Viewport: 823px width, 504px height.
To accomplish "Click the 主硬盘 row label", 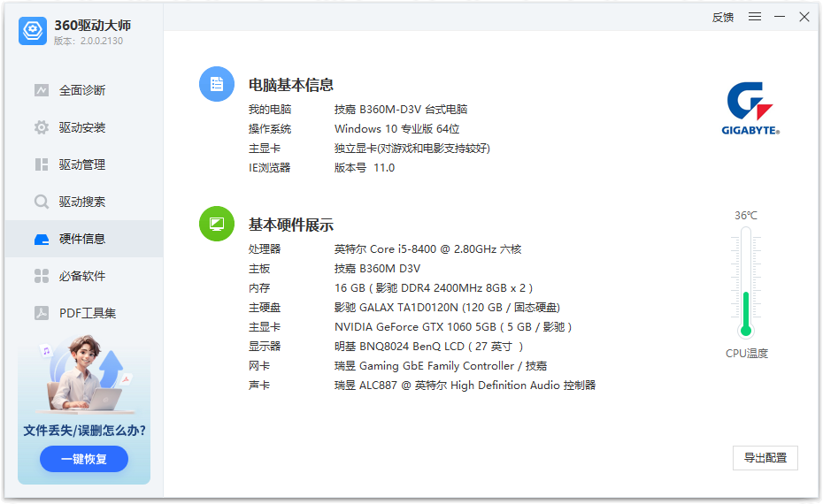I will click(x=265, y=308).
